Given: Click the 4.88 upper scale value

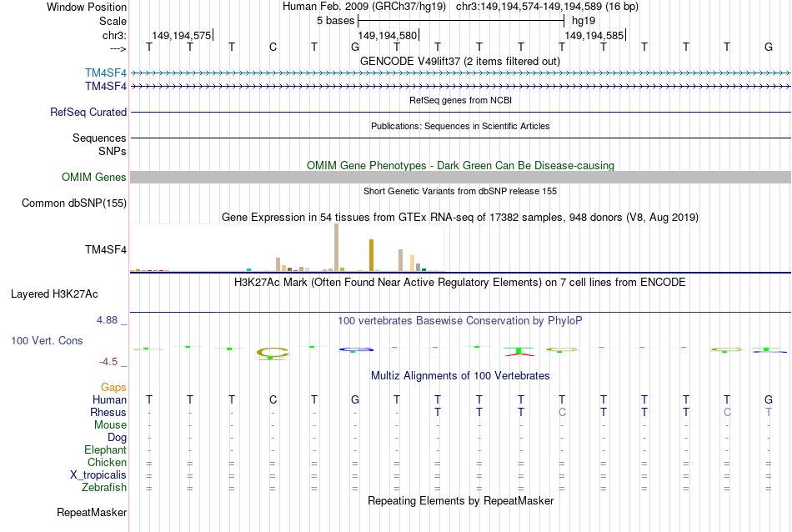Looking at the screenshot, I should point(107,320).
